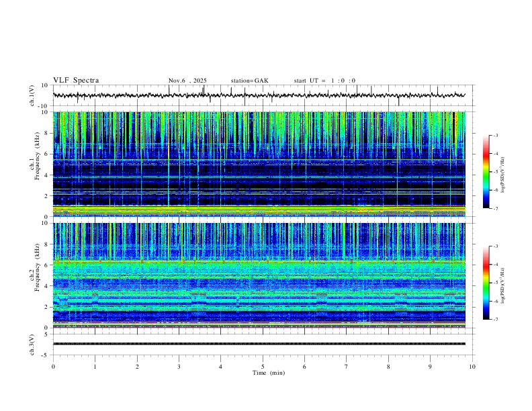Click the "station=GAK" header label
The image size is (532, 411).
coord(250,81)
